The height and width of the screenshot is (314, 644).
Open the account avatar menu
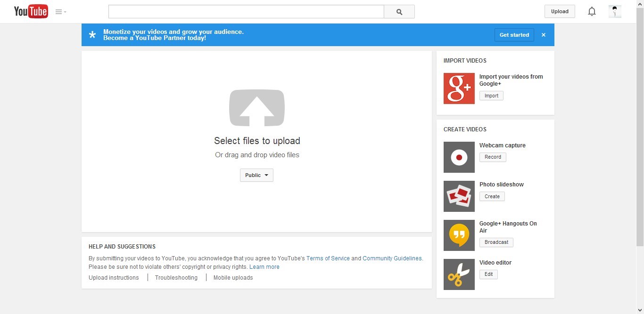[615, 11]
